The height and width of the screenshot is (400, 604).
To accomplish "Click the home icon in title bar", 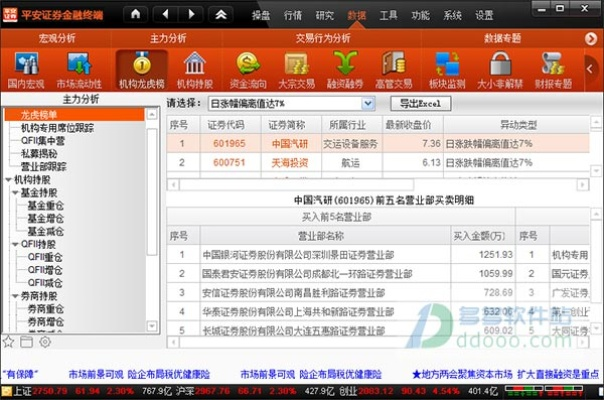I will tap(136, 15).
